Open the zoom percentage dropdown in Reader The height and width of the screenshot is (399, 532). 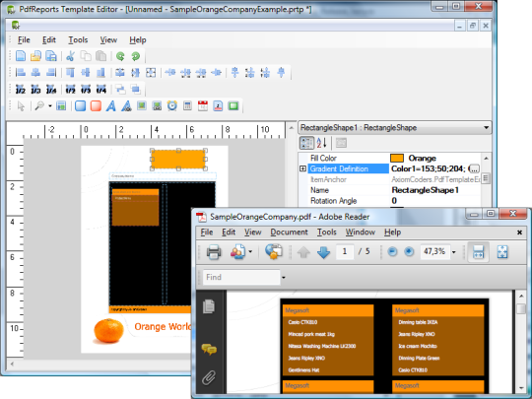(453, 252)
